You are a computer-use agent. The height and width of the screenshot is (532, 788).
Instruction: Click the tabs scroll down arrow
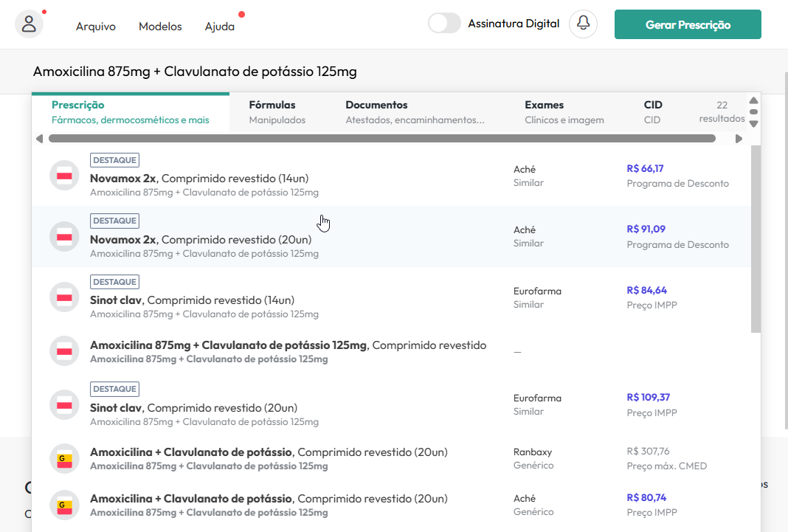(753, 123)
